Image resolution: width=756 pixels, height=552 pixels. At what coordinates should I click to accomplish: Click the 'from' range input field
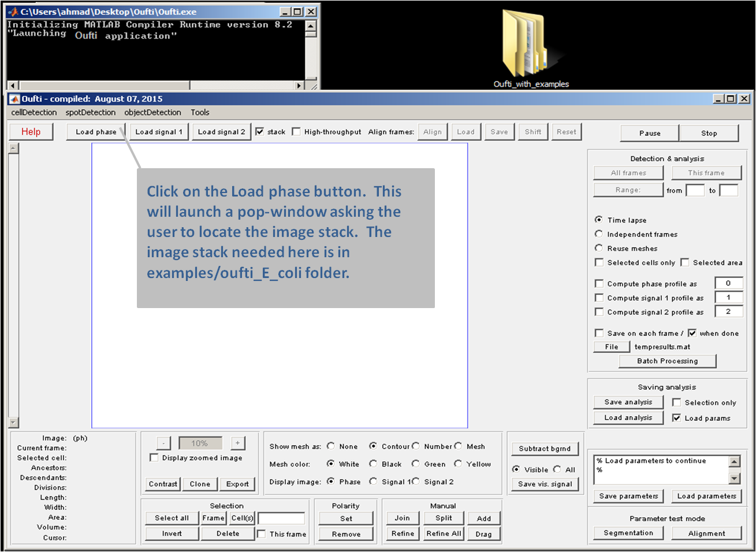[695, 190]
